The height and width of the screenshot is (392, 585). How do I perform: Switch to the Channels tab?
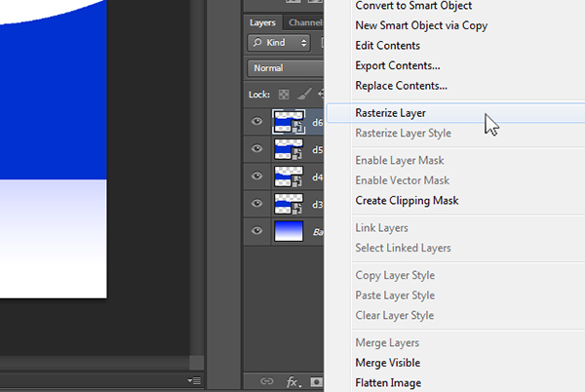tap(306, 21)
